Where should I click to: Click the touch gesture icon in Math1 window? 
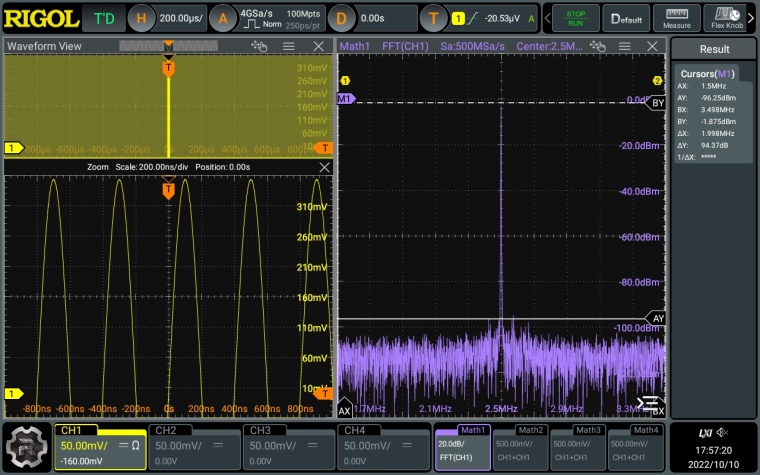click(598, 47)
